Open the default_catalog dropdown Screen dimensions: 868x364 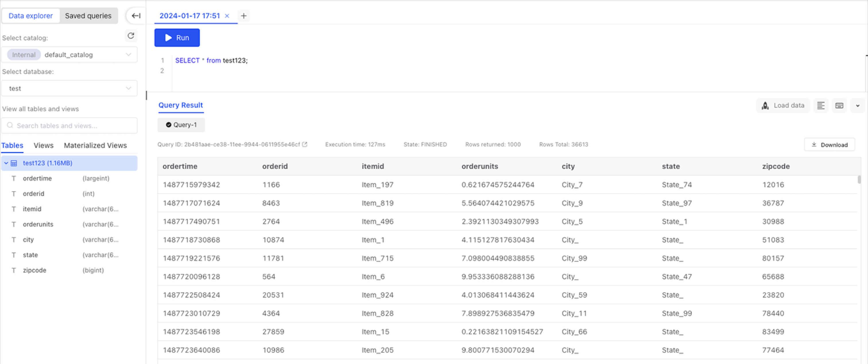pos(69,55)
